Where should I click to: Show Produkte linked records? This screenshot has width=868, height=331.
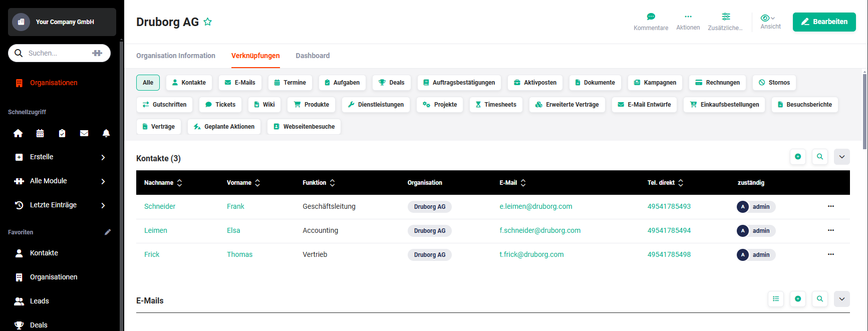311,105
